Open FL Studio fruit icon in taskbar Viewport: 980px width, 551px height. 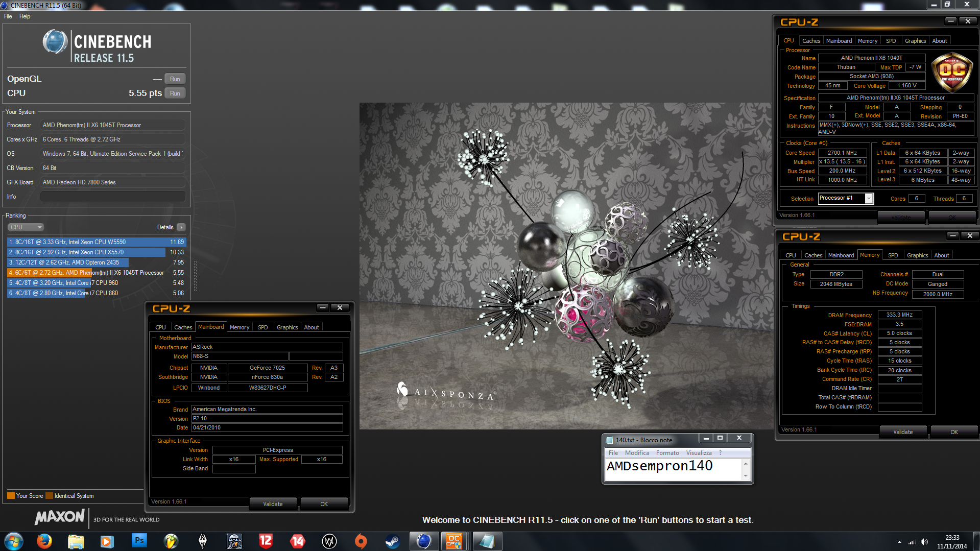[171, 541]
